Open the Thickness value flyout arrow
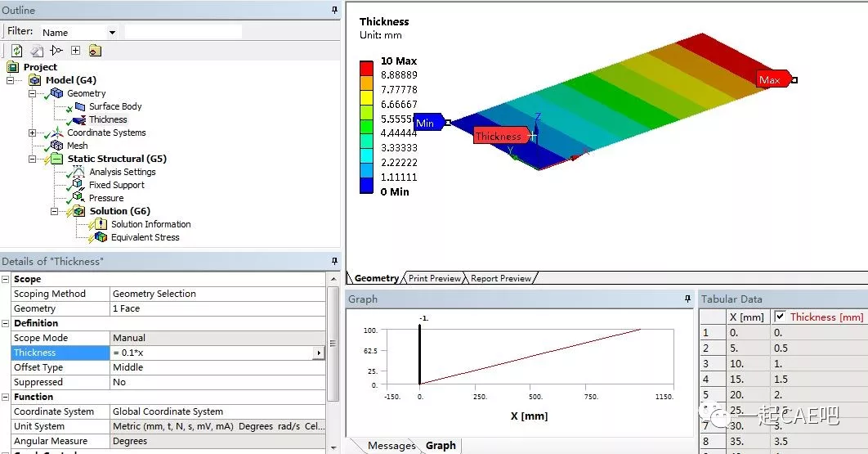This screenshot has width=868, height=454. [x=319, y=353]
